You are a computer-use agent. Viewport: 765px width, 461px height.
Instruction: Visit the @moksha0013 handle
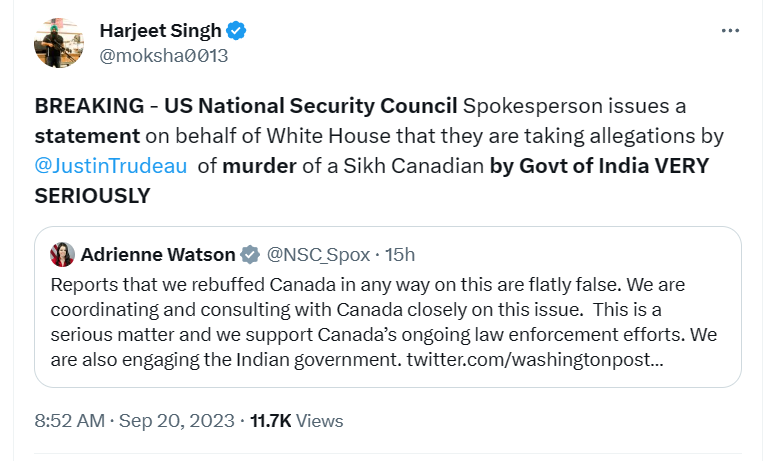click(x=163, y=56)
